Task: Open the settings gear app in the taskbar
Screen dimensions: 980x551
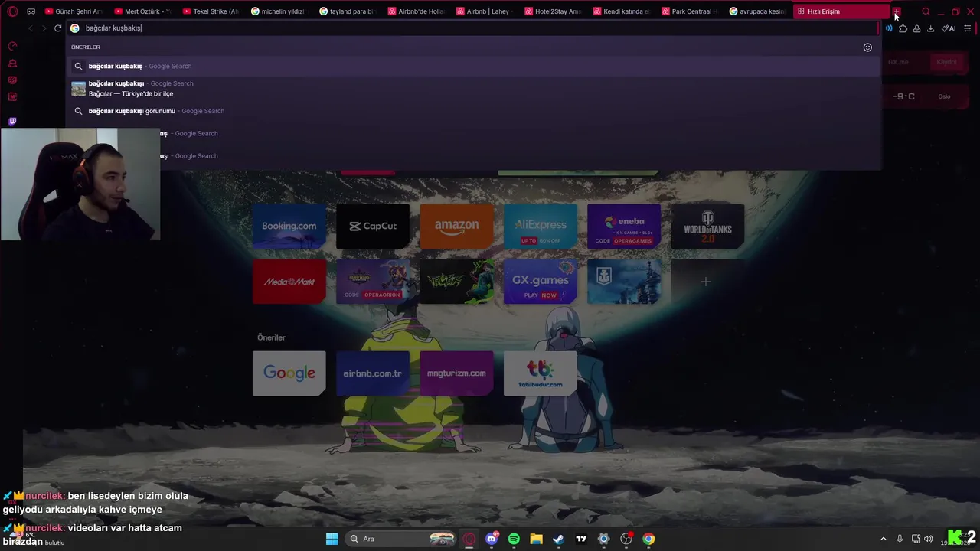Action: pos(603,539)
